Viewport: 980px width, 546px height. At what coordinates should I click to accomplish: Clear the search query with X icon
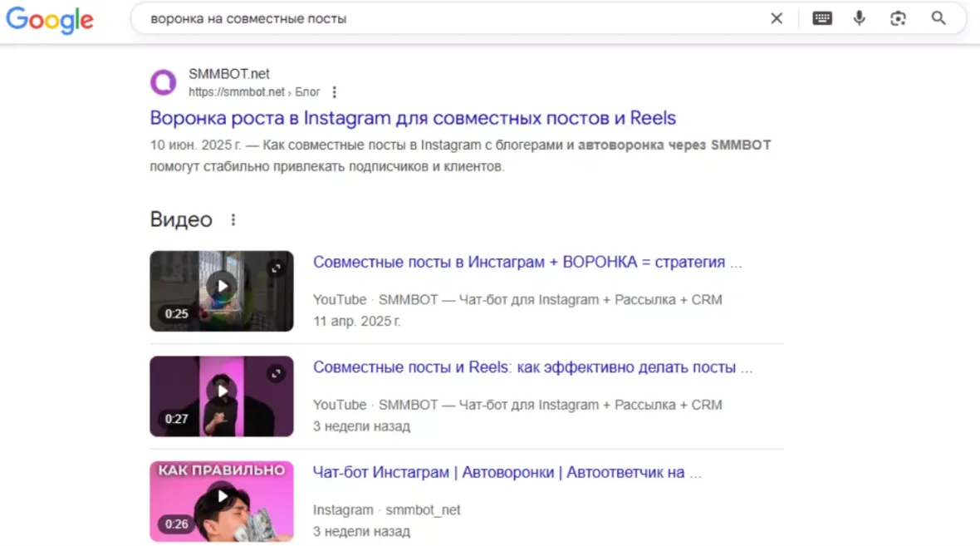tap(777, 18)
